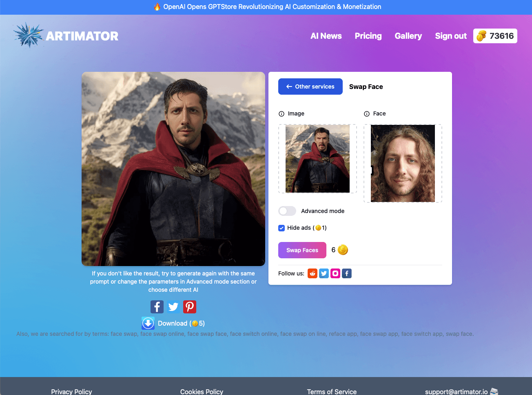Sign out of the account
Screen dimensions: 532x395
(x=451, y=36)
